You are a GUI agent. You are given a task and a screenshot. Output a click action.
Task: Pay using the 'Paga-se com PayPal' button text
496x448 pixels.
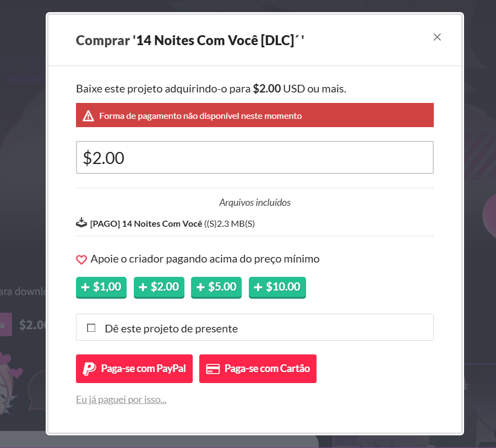[x=143, y=369]
